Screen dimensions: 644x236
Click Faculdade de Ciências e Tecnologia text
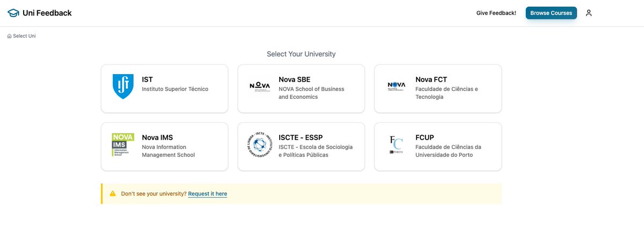pyautogui.click(x=447, y=93)
